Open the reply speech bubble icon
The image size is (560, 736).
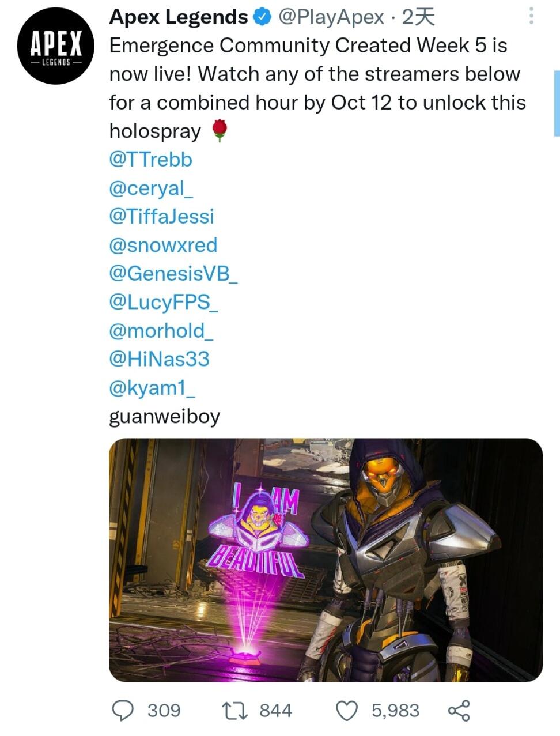122,710
